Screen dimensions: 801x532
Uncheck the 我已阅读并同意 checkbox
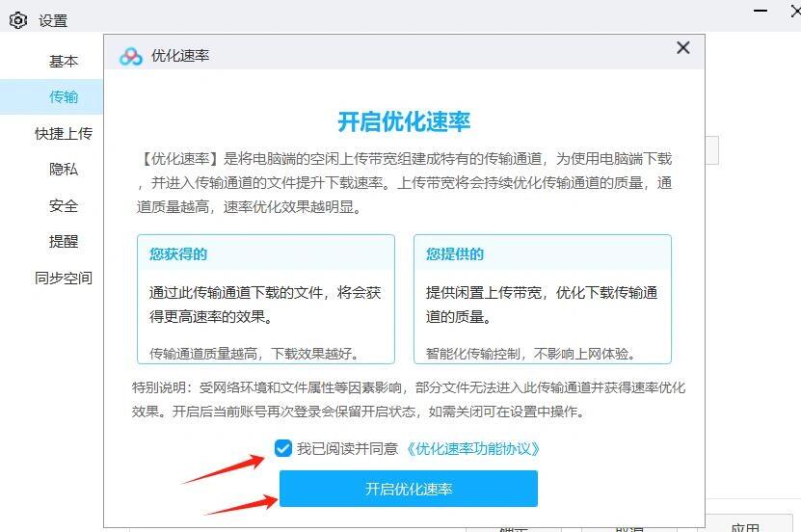pos(283,448)
